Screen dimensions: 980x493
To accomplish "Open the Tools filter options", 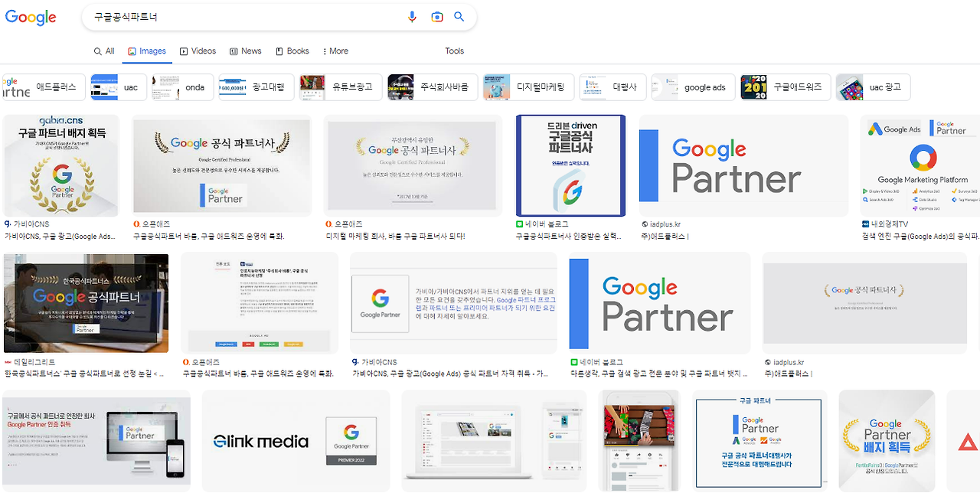I will click(455, 51).
